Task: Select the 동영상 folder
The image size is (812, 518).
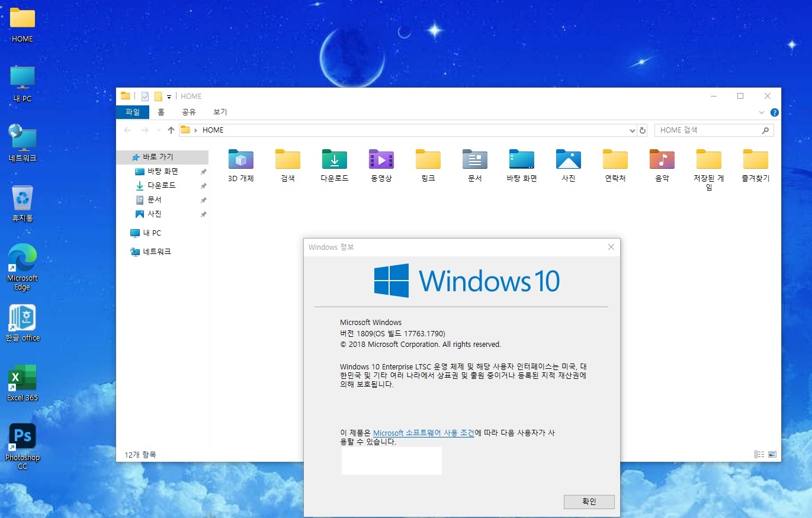Action: coord(381,166)
